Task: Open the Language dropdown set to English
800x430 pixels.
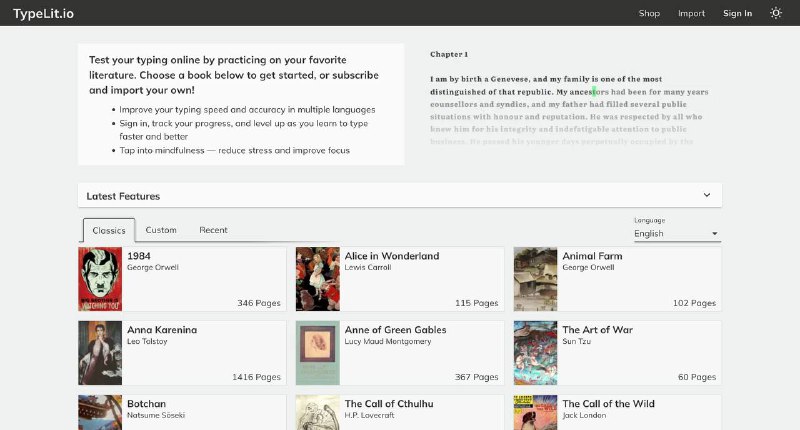Action: (677, 234)
